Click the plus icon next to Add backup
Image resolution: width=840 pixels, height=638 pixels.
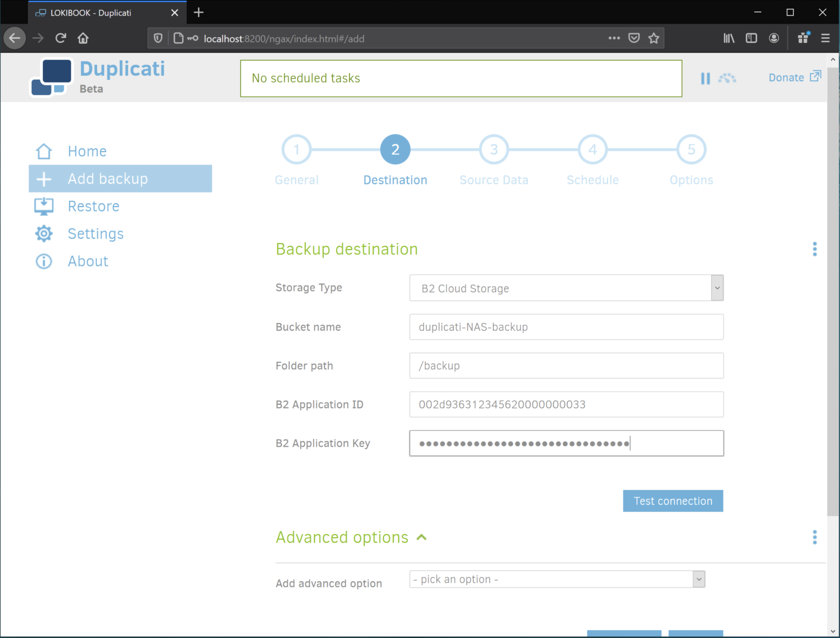click(x=44, y=178)
